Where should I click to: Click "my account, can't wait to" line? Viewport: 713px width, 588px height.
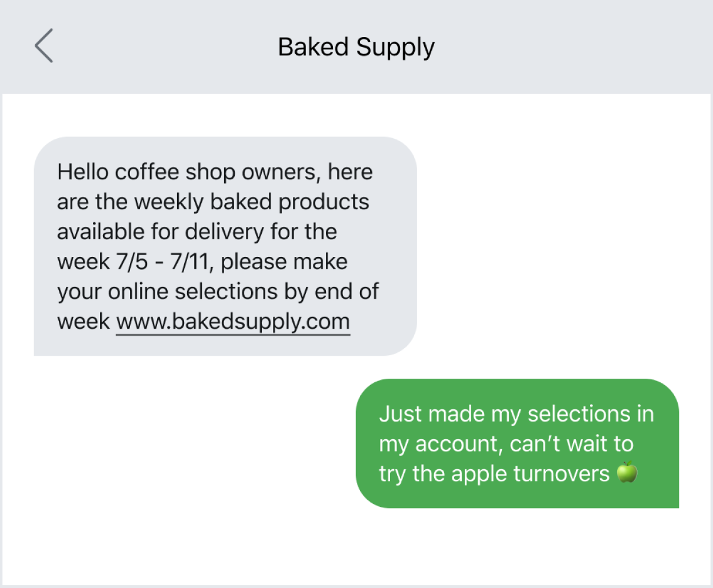coord(506,444)
